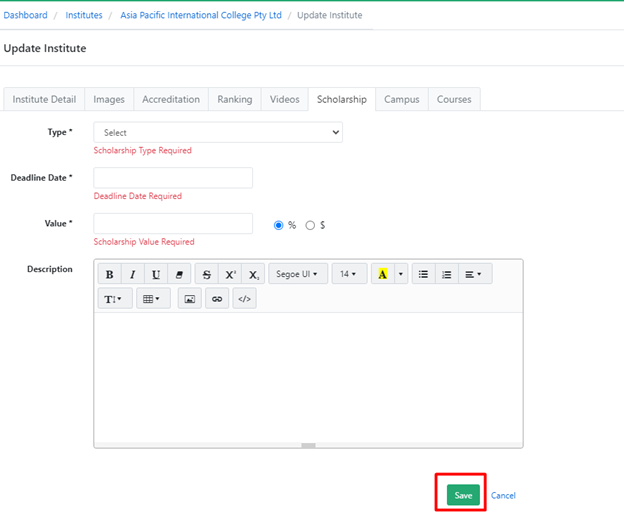The width and height of the screenshot is (624, 516).
Task: Select the Scholarship tab
Action: tap(342, 99)
